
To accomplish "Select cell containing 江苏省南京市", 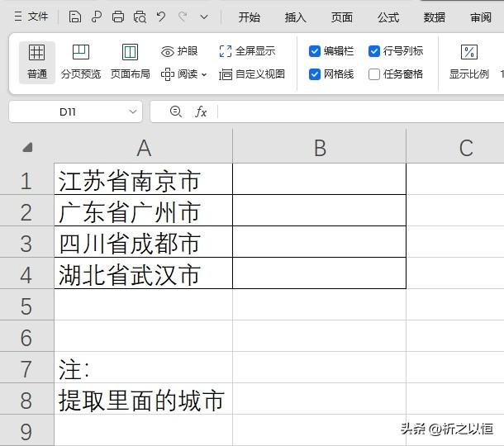I will point(144,179).
